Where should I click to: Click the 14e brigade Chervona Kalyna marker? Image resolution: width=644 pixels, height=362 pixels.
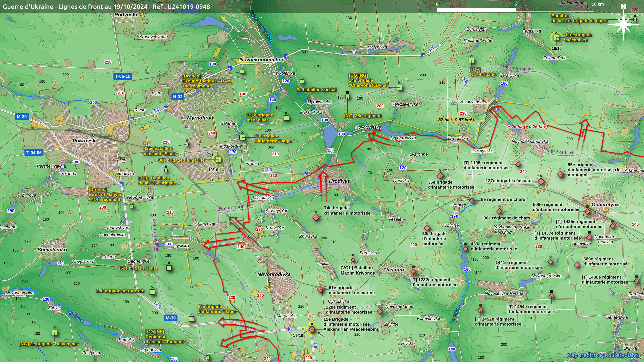click(x=399, y=87)
